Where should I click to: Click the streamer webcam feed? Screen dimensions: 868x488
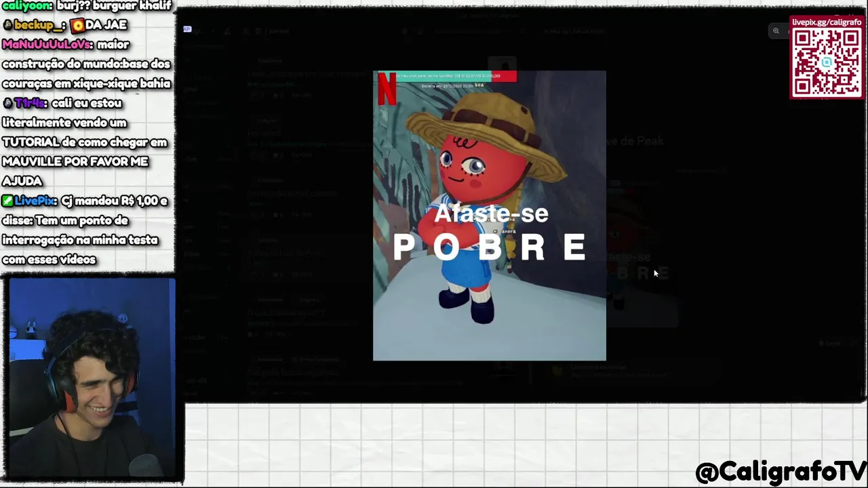92,380
